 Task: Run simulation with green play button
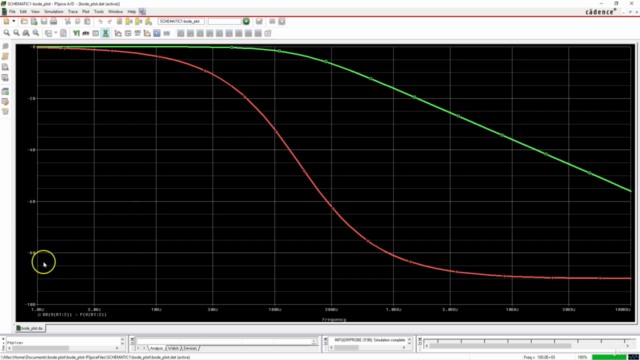click(246, 21)
